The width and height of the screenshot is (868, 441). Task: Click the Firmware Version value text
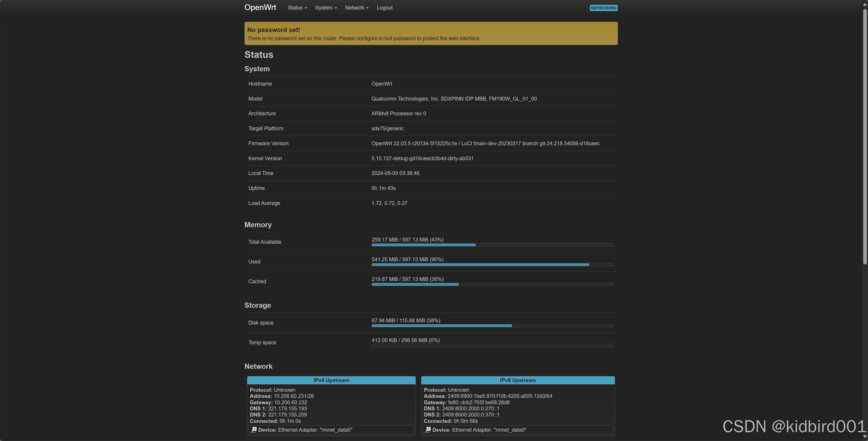pos(485,143)
